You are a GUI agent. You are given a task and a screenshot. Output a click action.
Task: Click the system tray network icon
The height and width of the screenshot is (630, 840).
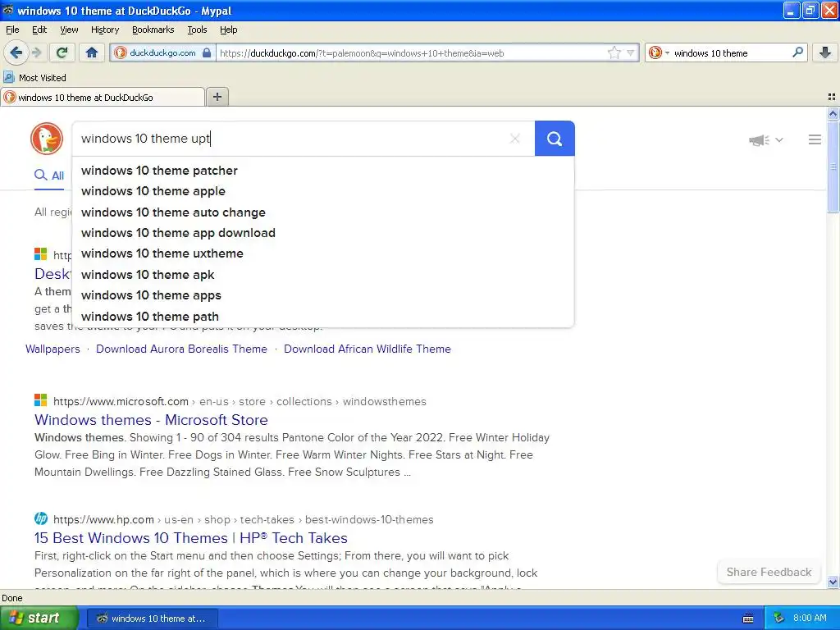click(779, 619)
